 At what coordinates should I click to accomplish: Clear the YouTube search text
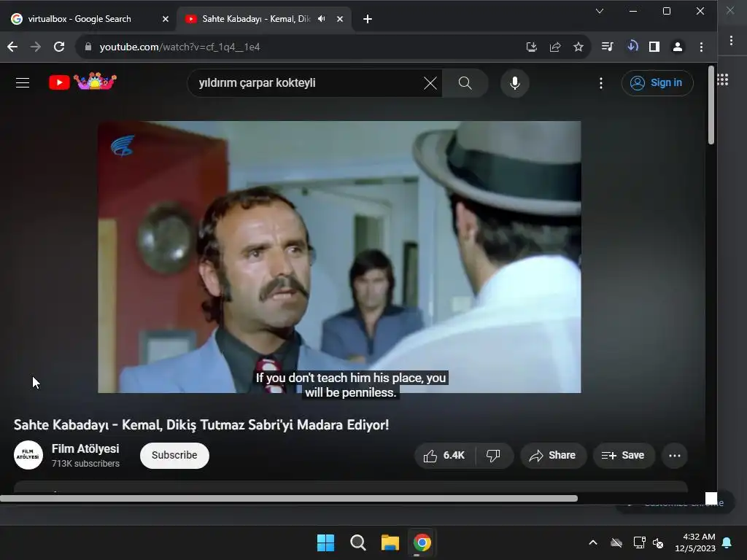430,83
